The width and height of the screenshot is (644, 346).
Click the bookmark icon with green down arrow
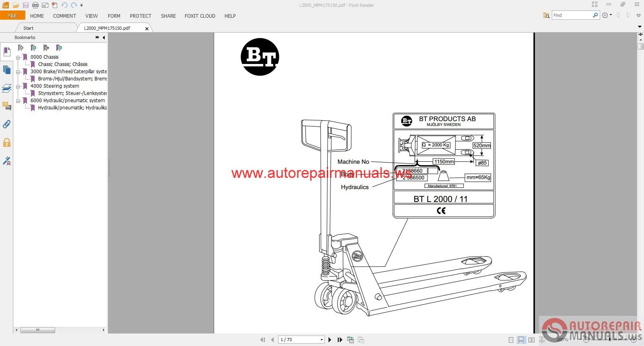point(59,48)
